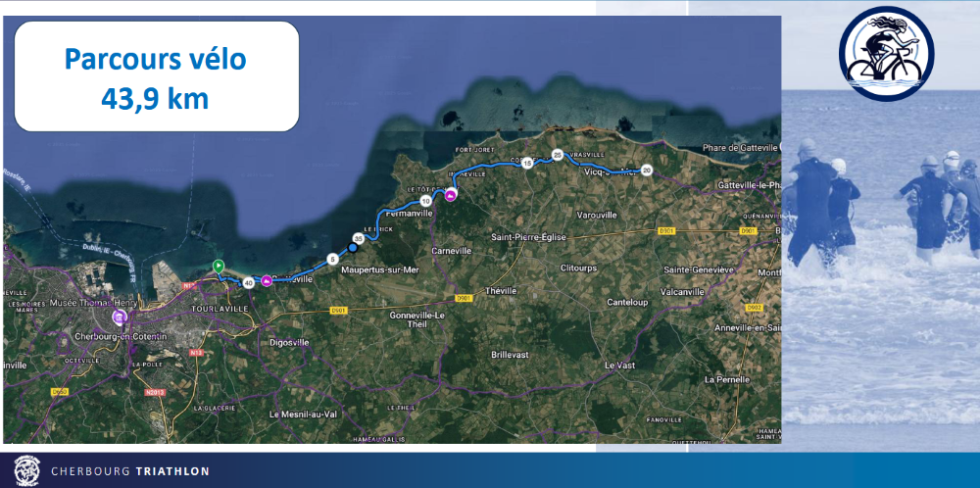
Task: Click the 'Théville' map label
Action: pyautogui.click(x=502, y=291)
